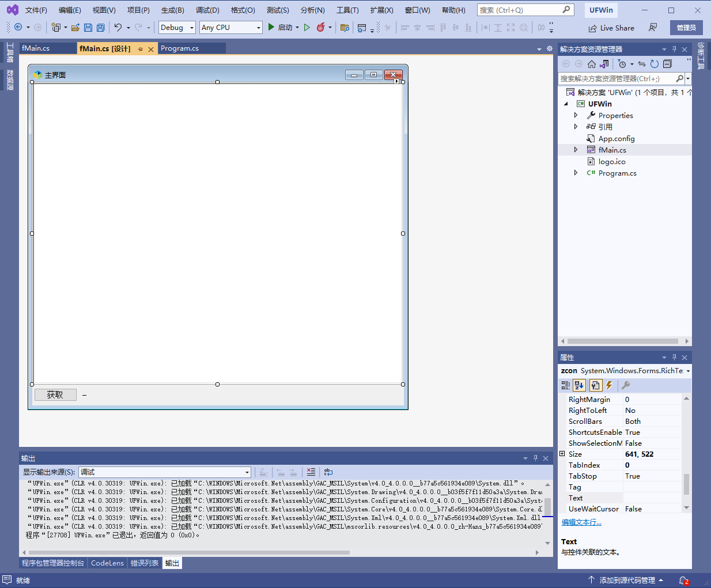Refresh the Solution Explorer
711x588 pixels.
[x=655, y=64]
